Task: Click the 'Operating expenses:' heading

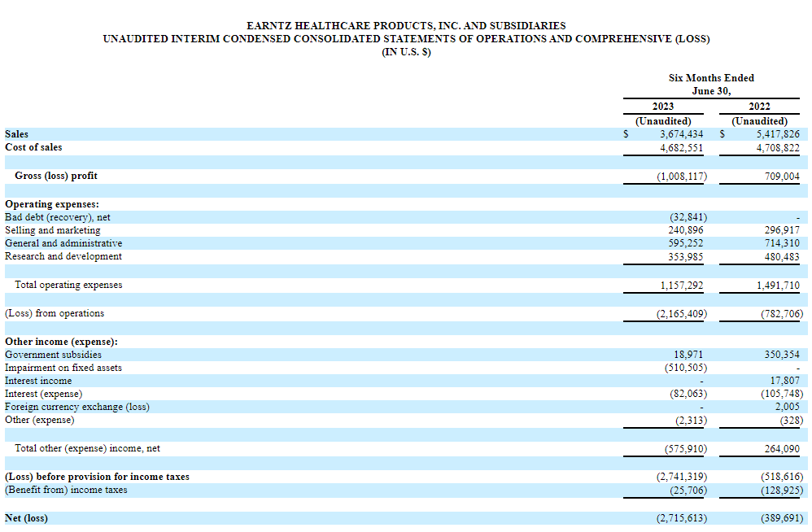Action: [52, 204]
